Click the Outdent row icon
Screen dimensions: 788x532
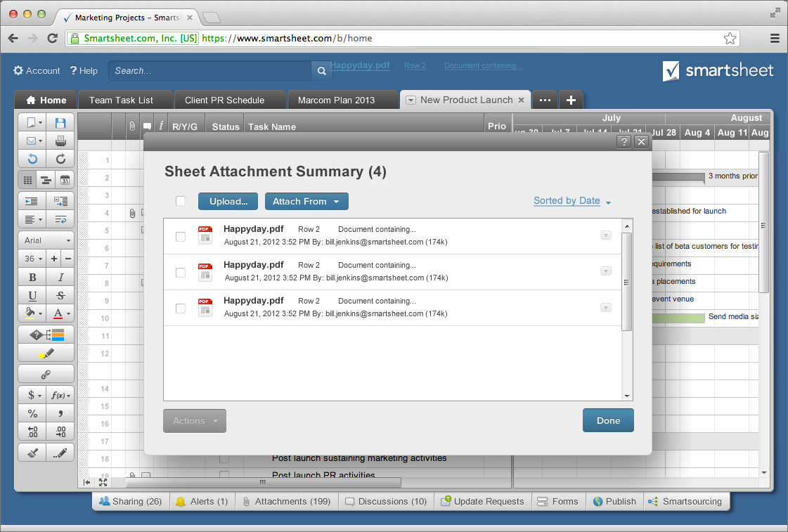click(x=32, y=202)
